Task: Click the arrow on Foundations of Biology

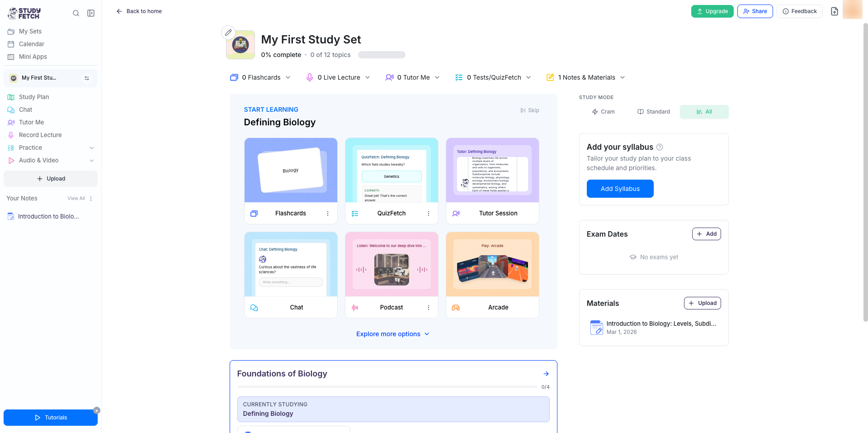Action: pyautogui.click(x=546, y=374)
